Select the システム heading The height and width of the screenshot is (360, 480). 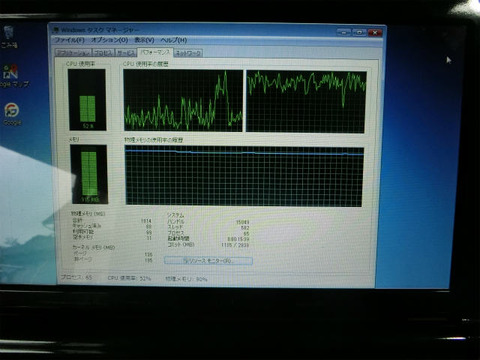(x=175, y=215)
